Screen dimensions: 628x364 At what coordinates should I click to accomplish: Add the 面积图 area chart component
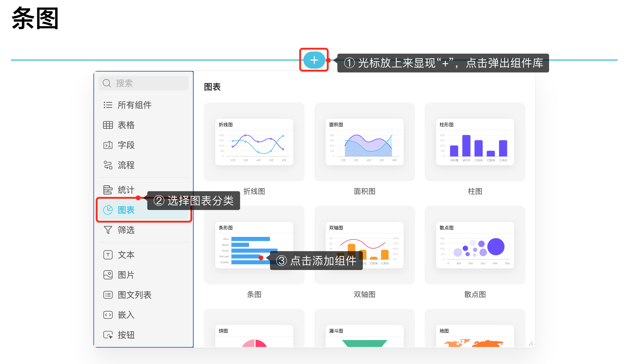point(365,142)
